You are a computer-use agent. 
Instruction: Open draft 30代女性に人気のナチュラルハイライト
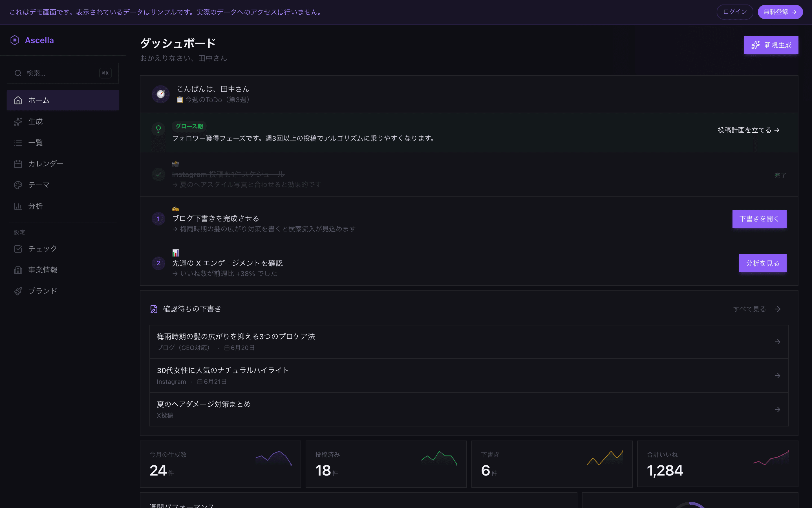click(469, 376)
